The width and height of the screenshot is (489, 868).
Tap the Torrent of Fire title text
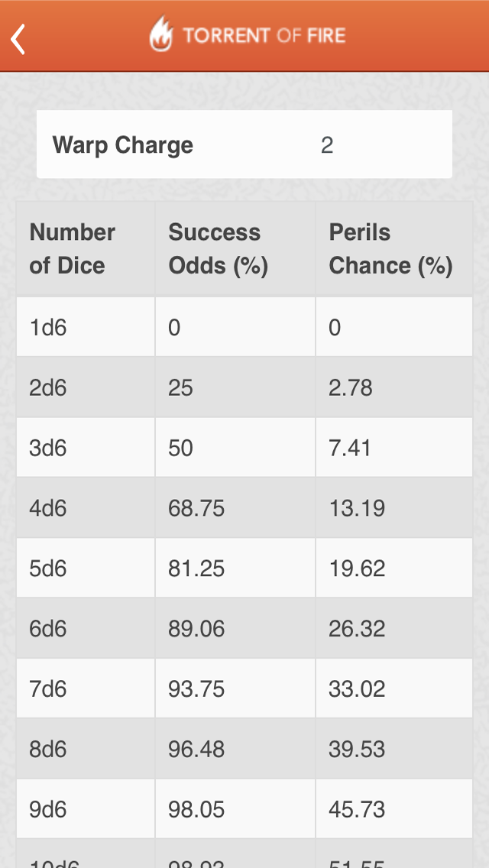[264, 35]
